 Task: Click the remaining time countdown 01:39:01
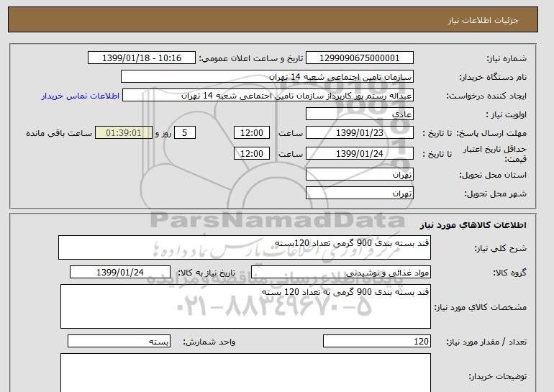click(x=124, y=133)
